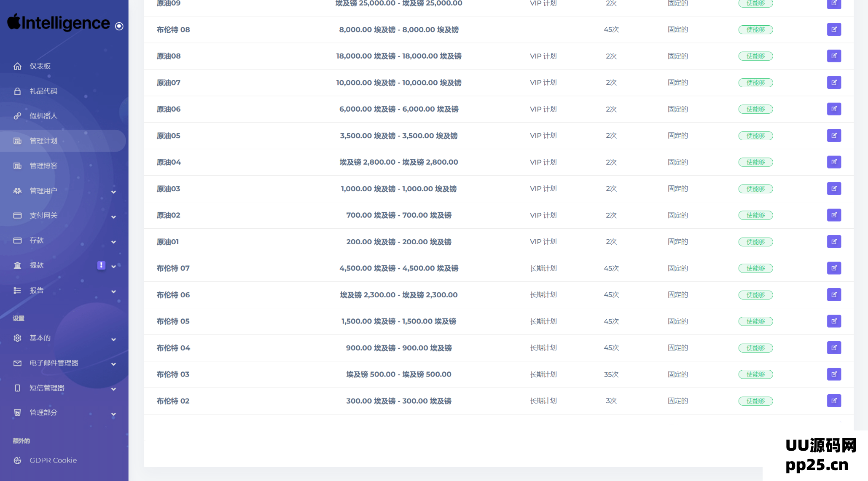Open the 管理博客 menu item

click(43, 166)
